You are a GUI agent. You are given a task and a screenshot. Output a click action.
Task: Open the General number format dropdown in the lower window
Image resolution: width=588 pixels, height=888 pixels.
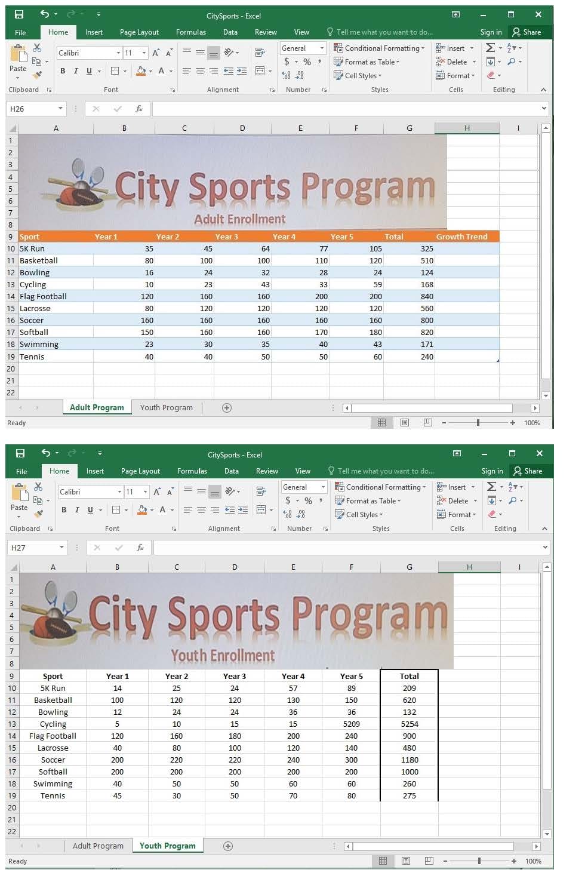pyautogui.click(x=323, y=487)
